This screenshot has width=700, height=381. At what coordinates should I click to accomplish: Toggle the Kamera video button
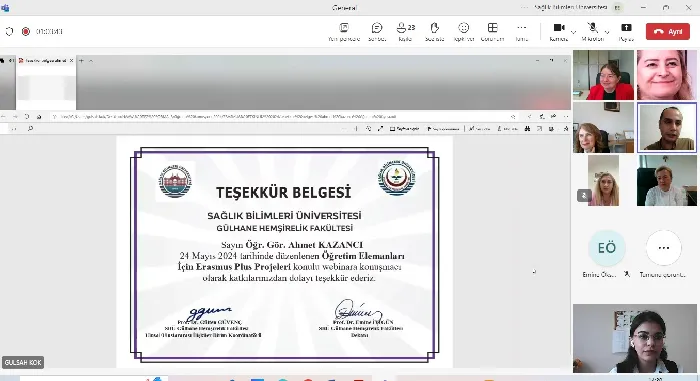559,28
